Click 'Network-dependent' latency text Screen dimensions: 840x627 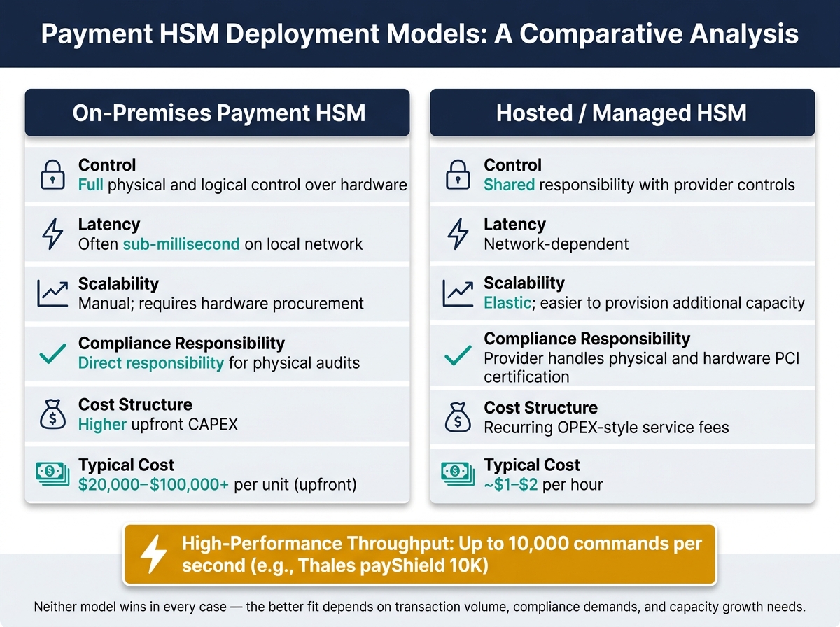coord(556,244)
